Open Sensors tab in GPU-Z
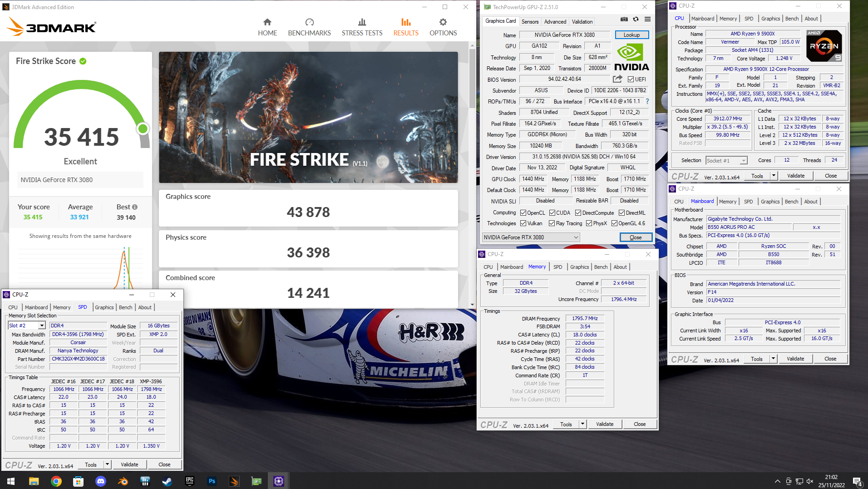The image size is (868, 489). click(530, 21)
